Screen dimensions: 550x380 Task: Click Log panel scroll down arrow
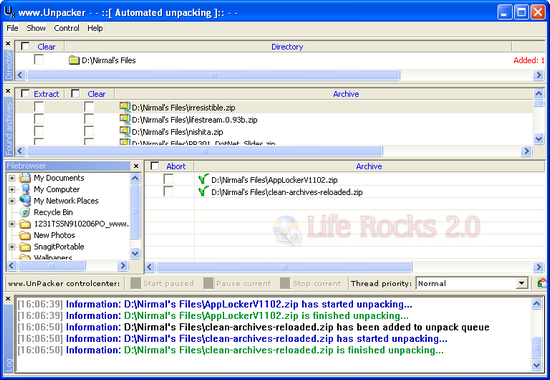point(537,365)
